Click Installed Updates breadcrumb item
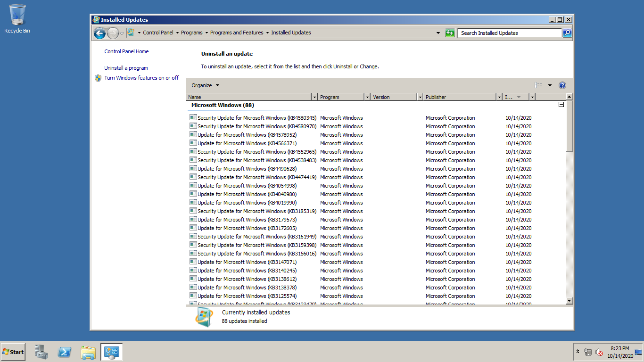 coord(291,33)
